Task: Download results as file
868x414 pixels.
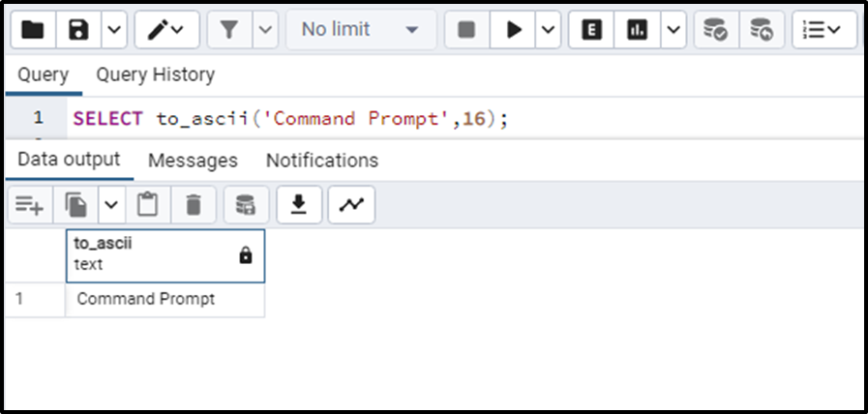Action: (x=299, y=205)
